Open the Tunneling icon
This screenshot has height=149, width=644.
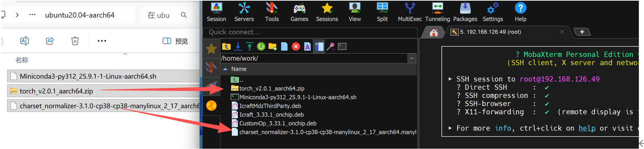(437, 12)
